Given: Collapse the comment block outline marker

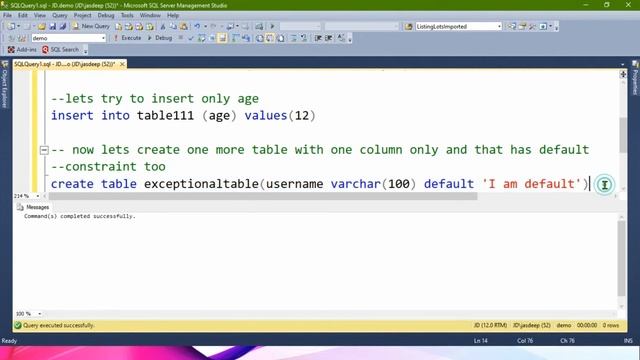Looking at the screenshot, I should click(x=44, y=150).
